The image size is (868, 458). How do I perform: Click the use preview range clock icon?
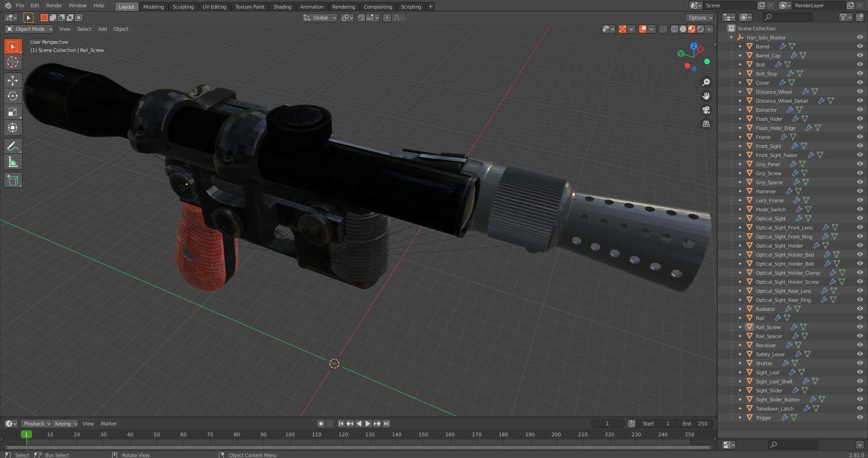click(632, 424)
